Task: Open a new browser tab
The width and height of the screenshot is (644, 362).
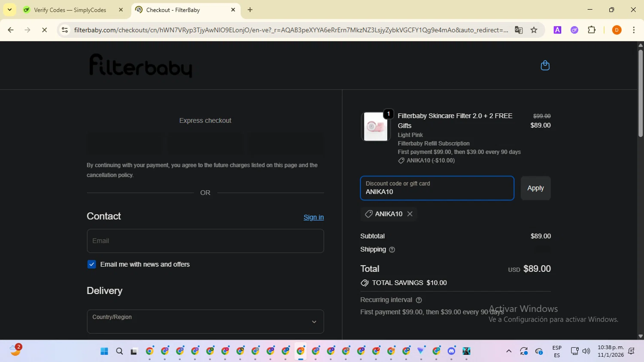Action: point(250,10)
